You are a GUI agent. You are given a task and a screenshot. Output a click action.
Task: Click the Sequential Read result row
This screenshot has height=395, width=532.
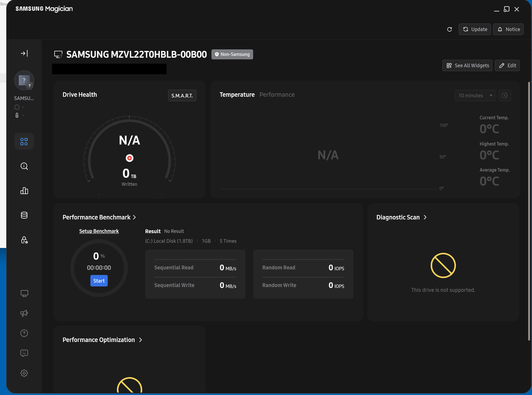[195, 268]
